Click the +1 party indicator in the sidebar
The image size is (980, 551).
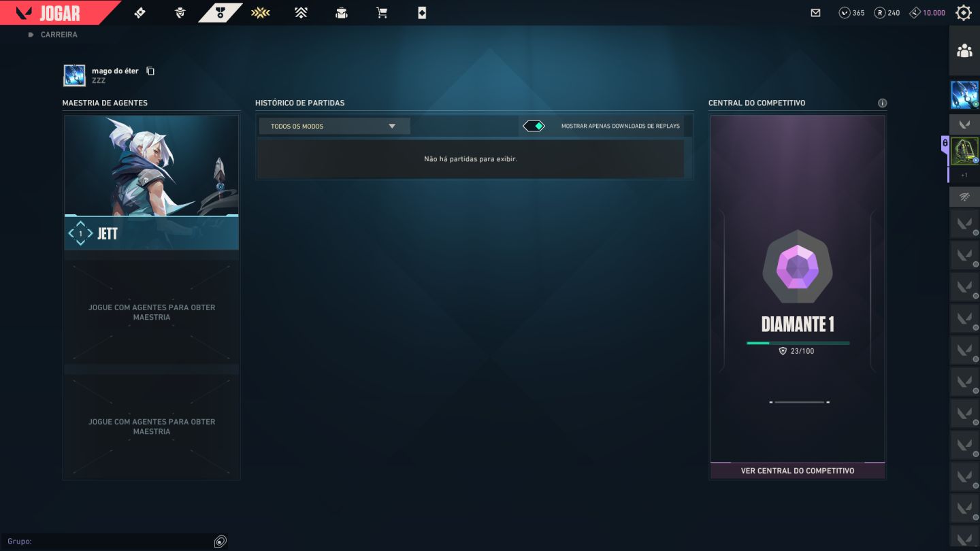(x=964, y=175)
